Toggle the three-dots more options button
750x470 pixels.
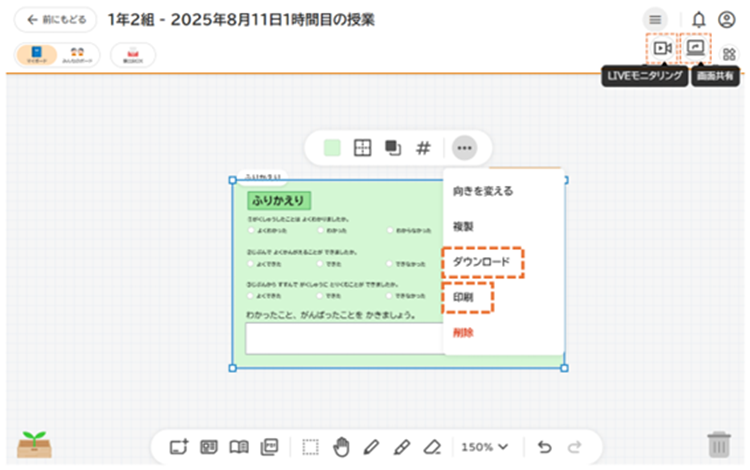(x=464, y=148)
